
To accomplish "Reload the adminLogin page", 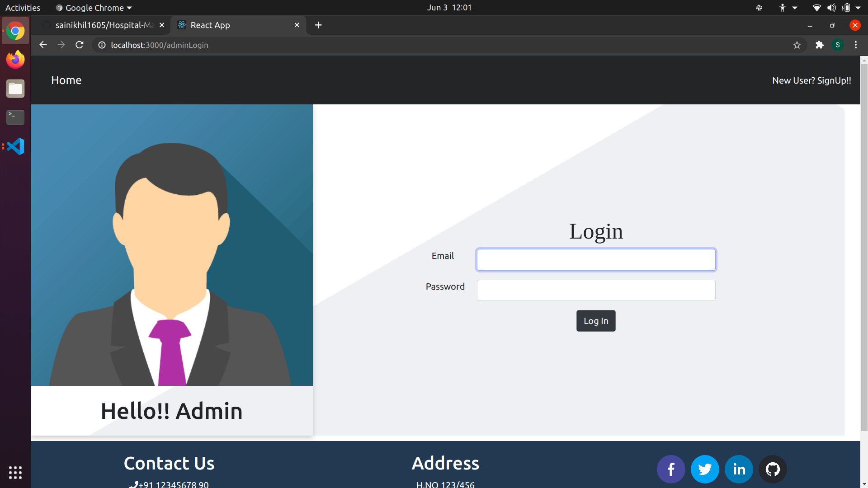I will [80, 45].
